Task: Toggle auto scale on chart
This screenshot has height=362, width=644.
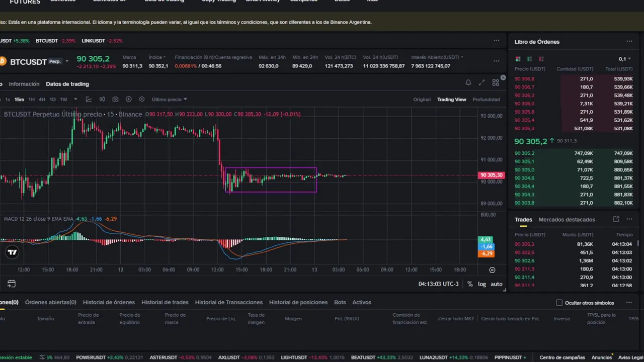Action: 497,284
